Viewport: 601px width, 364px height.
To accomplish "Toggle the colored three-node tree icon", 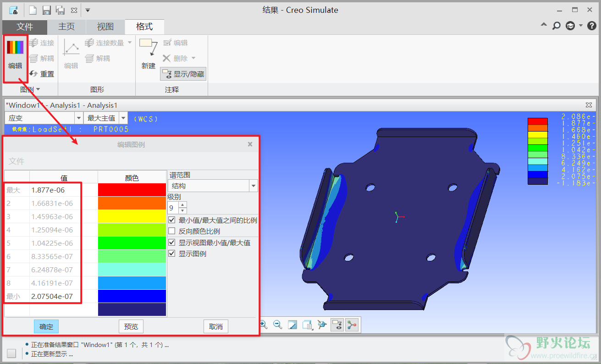I will (352, 325).
